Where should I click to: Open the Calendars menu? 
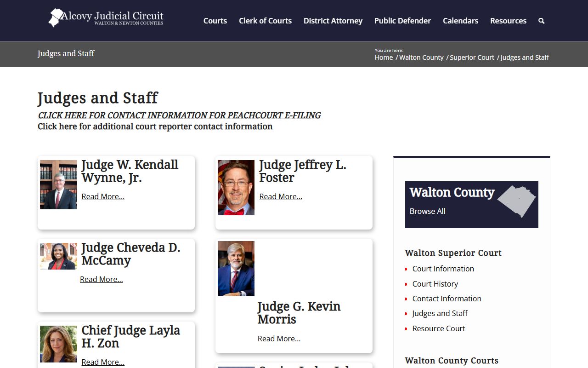tap(460, 21)
